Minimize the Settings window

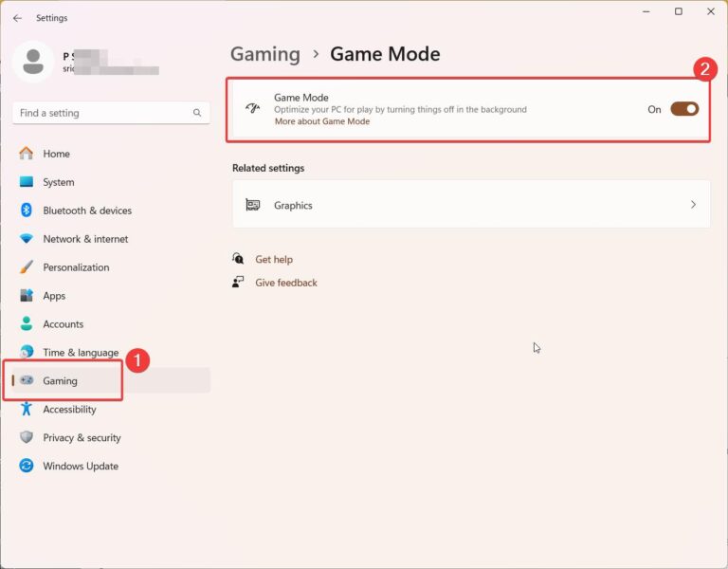pos(646,11)
